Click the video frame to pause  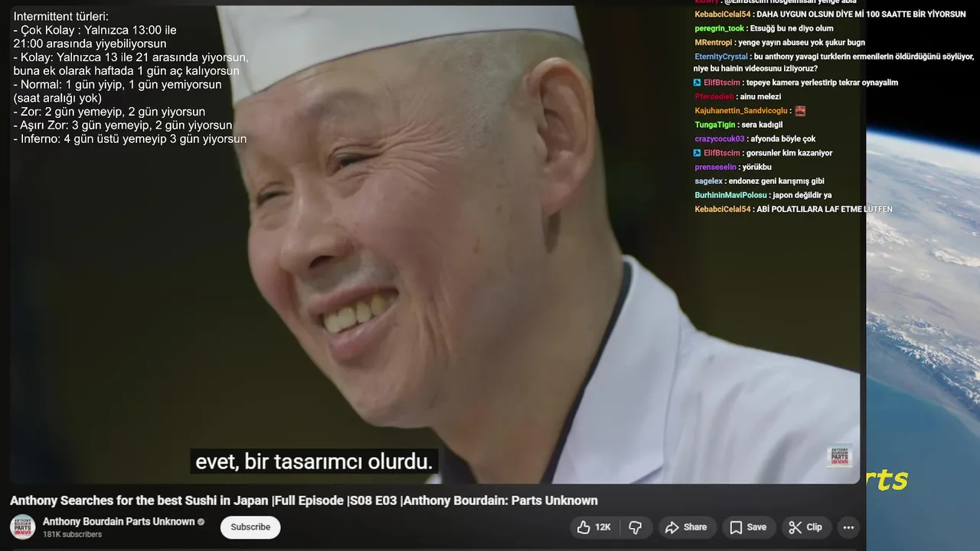point(435,245)
